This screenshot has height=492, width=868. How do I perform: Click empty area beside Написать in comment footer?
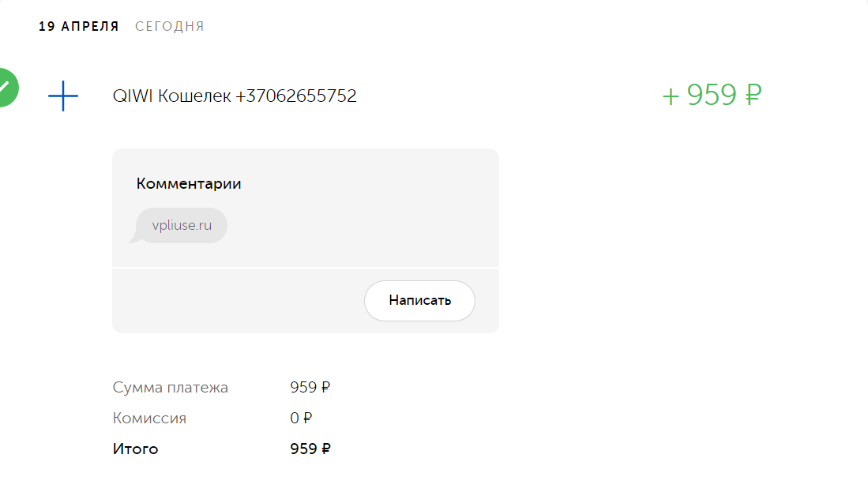click(238, 301)
